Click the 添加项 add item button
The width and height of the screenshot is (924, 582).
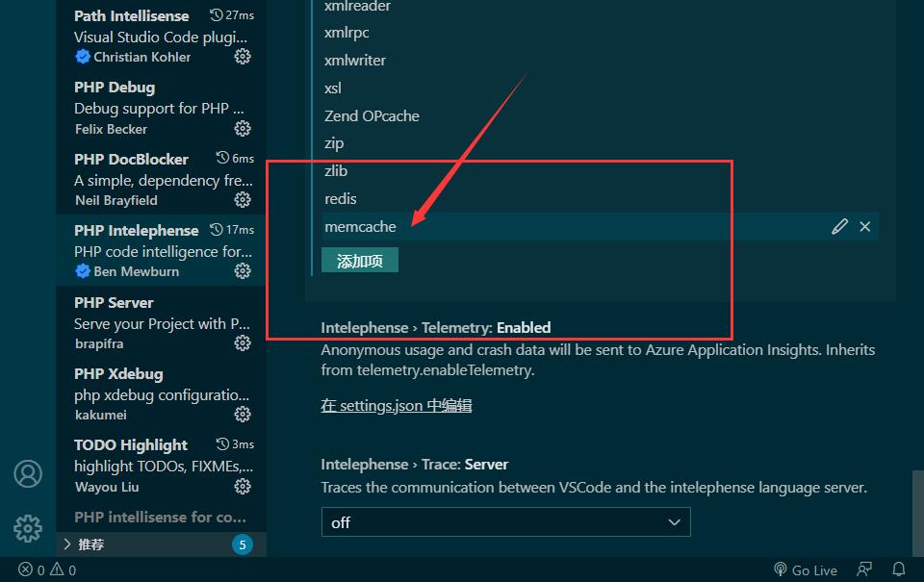tap(359, 261)
